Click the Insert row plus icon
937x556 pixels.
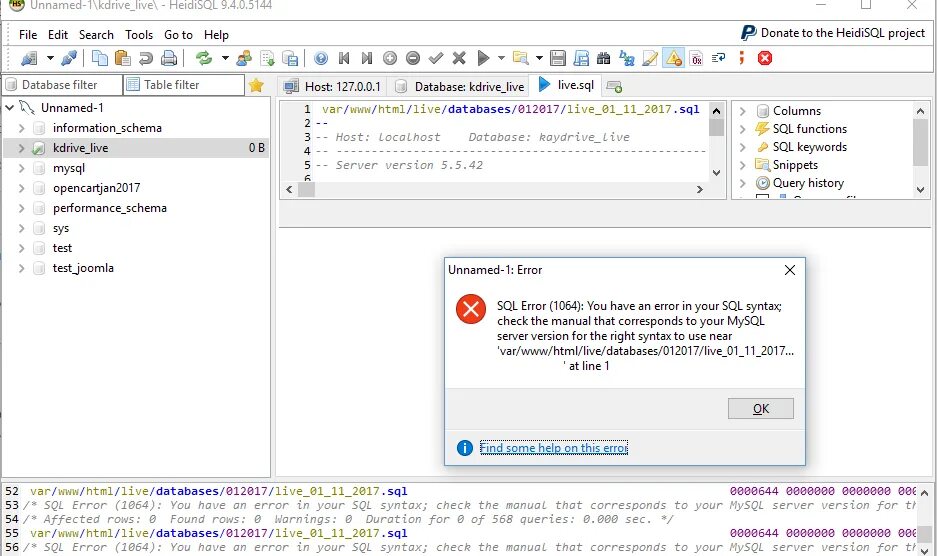coord(390,58)
